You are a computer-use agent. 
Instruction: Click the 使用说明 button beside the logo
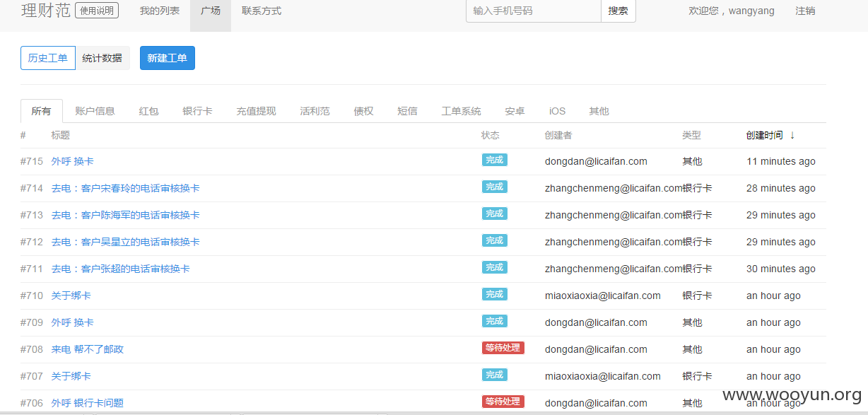[x=97, y=11]
